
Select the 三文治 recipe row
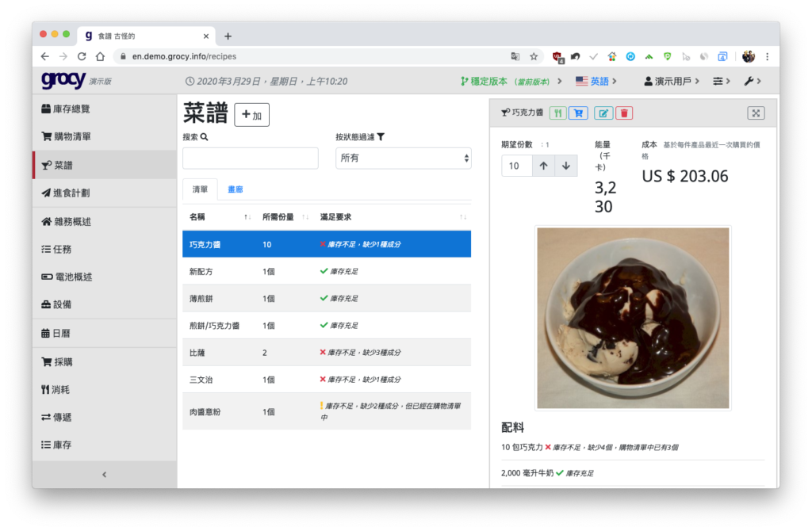(x=327, y=380)
